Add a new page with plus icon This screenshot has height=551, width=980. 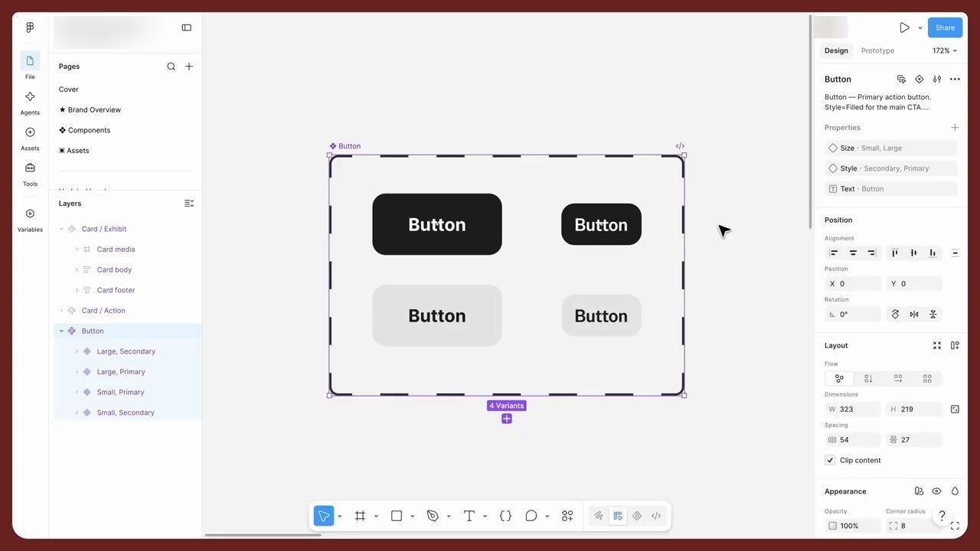point(189,67)
